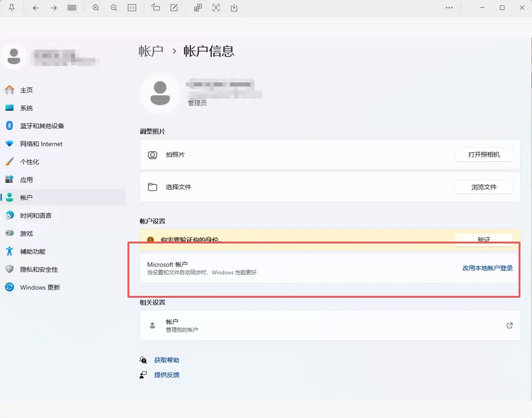Screen dimensions: 532x418
Task: Run OCR text recognition on the image
Action: (x=198, y=8)
